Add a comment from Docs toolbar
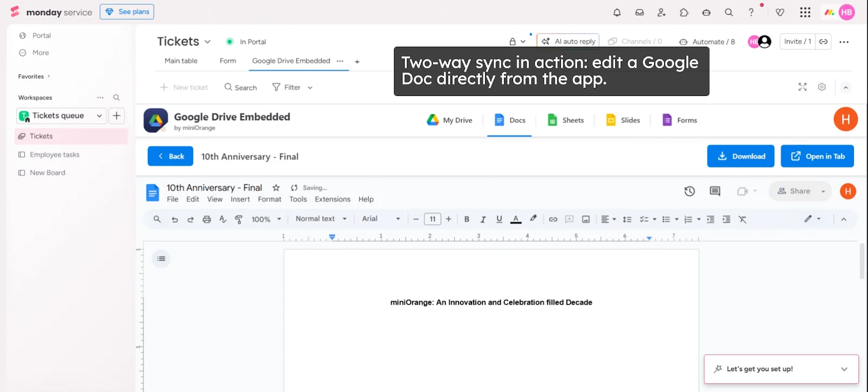The width and height of the screenshot is (868, 392). pos(569,220)
